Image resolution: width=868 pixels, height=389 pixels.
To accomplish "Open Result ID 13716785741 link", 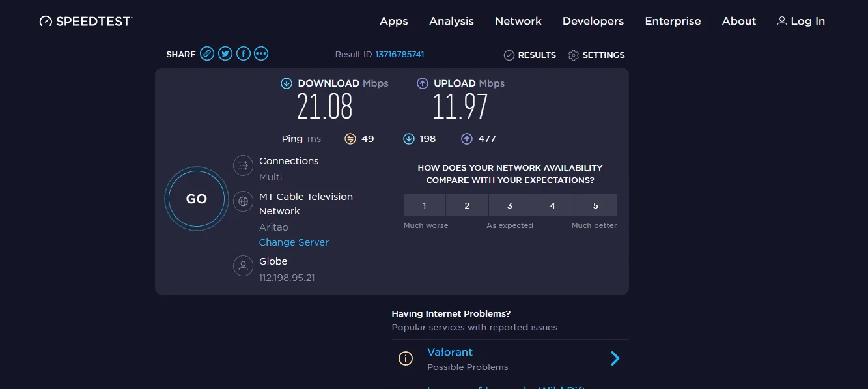I will (400, 55).
